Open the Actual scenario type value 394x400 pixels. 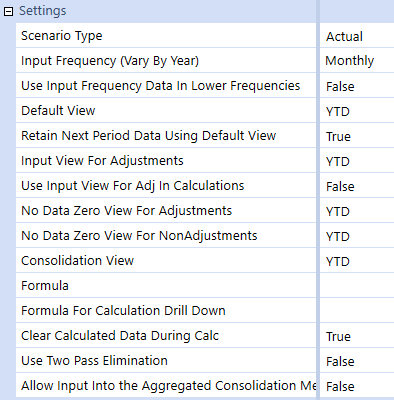click(357, 36)
